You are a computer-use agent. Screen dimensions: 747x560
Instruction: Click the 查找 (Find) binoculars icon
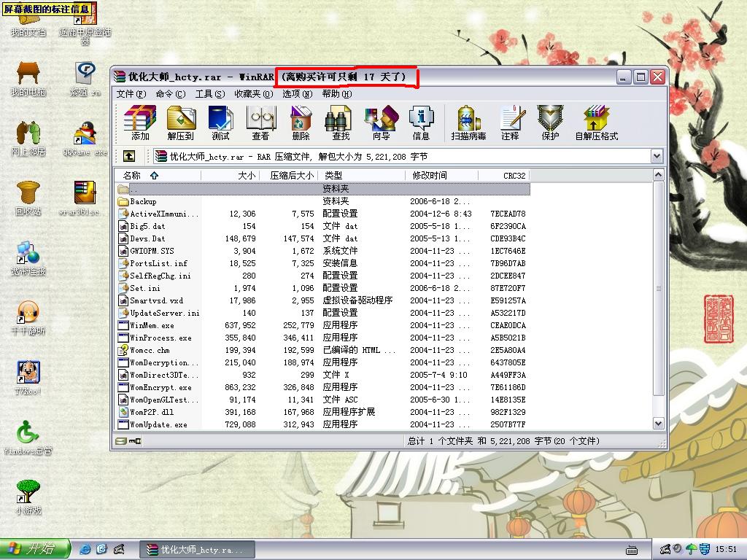[x=341, y=122]
